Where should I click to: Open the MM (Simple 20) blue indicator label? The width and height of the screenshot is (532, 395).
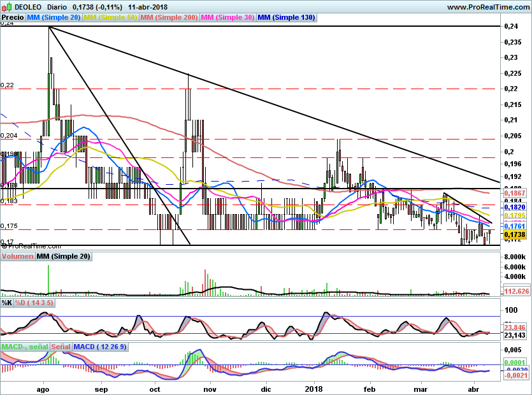click(x=54, y=17)
